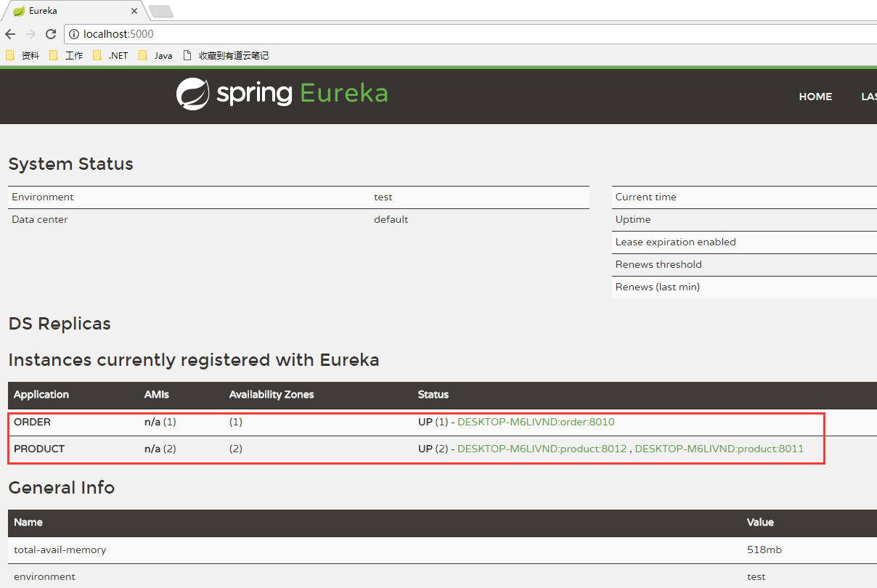
Task: Click the Availability Zones column header
Action: [272, 395]
